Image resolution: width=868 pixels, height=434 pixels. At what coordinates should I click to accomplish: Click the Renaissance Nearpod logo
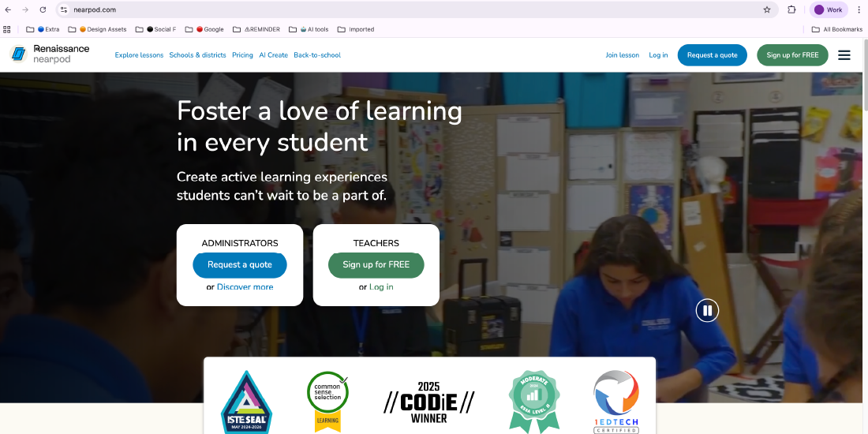coord(49,54)
